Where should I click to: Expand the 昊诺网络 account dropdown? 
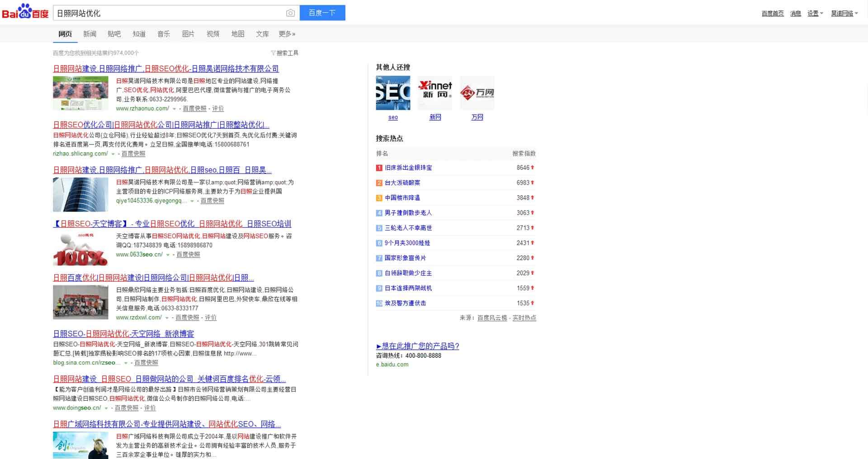(x=844, y=14)
